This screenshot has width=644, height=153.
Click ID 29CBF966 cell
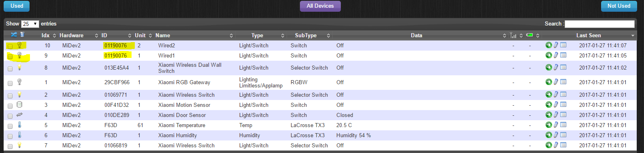[x=117, y=82]
